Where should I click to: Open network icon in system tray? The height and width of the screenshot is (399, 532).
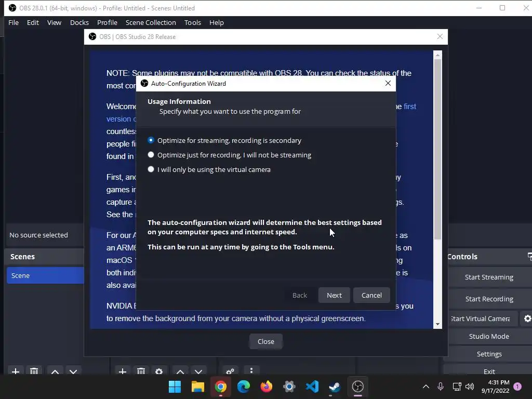pyautogui.click(x=457, y=387)
